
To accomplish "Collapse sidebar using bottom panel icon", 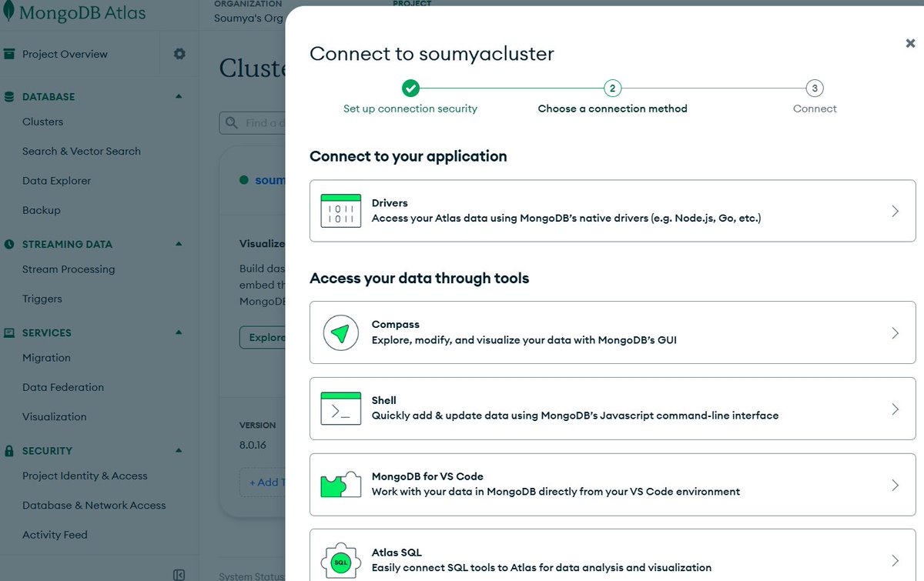I will [179, 574].
